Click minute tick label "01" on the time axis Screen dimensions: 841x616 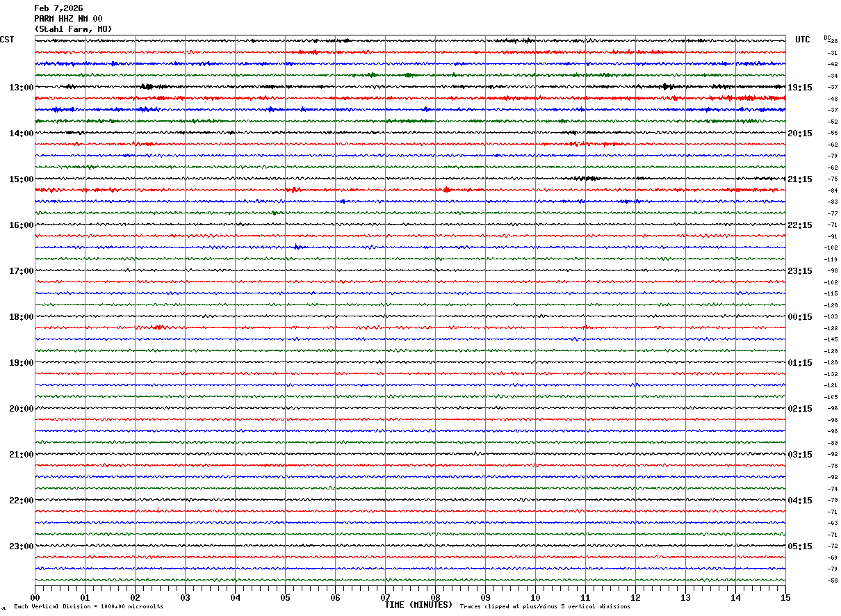85,597
